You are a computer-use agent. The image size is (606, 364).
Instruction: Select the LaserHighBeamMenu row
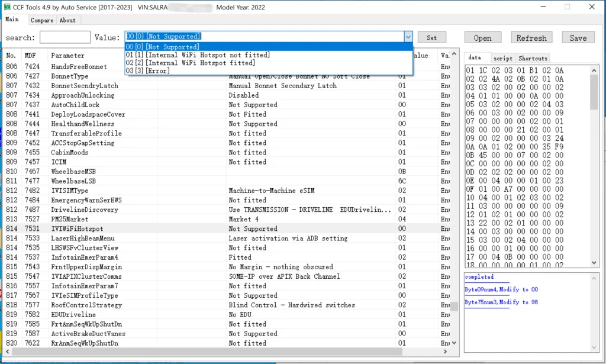click(227, 238)
